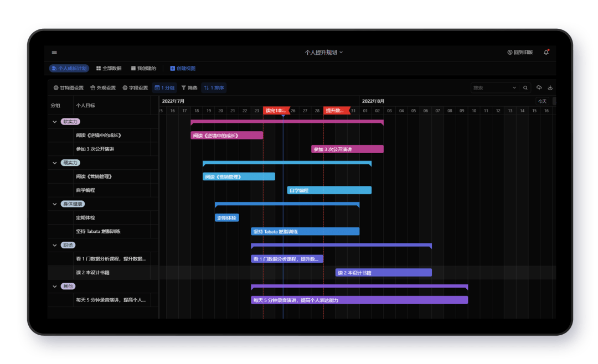Screen dimensions: 598x364
Task: Click the 今天 today button
Action: 542,101
